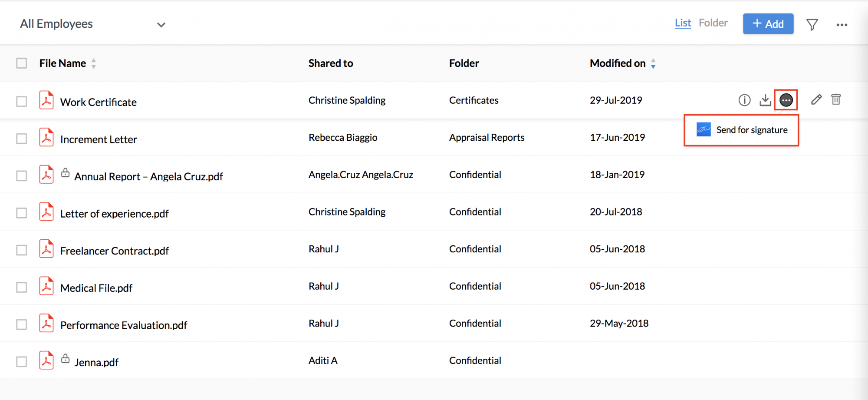The height and width of the screenshot is (400, 868).
Task: Open more actions for Work Certificate
Action: [786, 100]
